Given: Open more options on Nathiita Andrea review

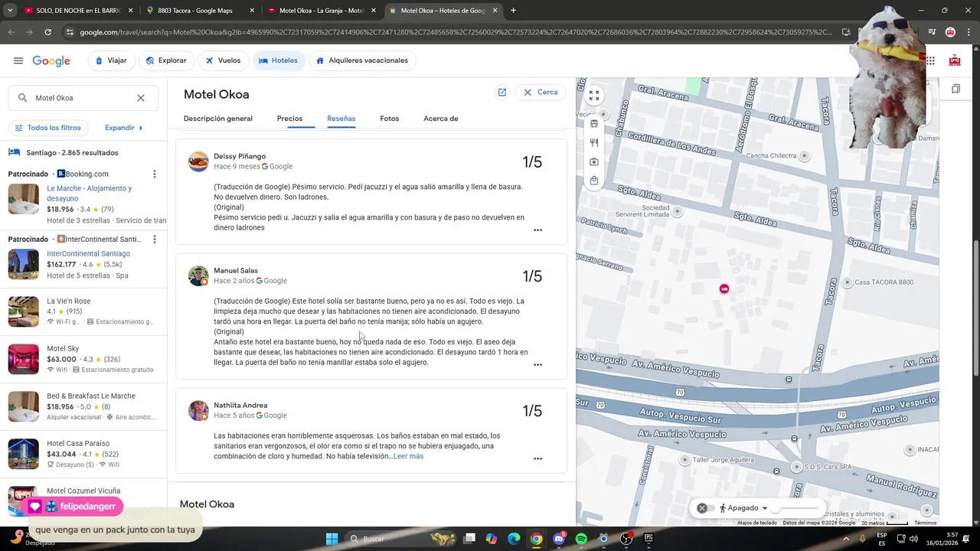Looking at the screenshot, I should [537, 459].
